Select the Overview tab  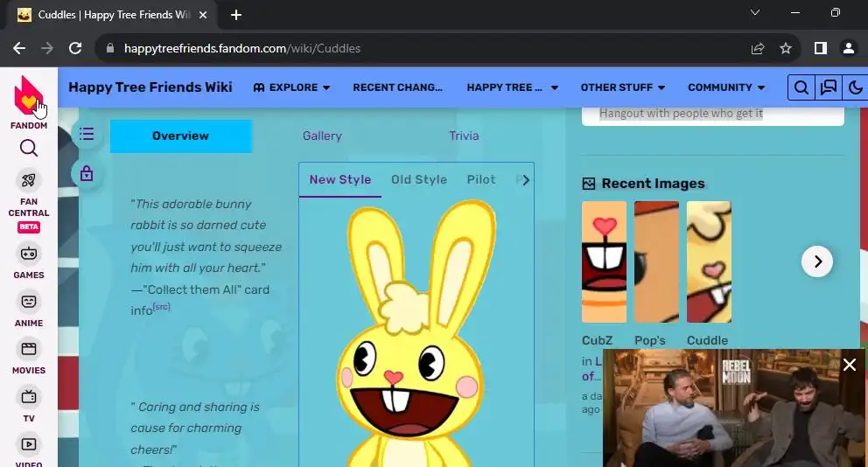point(181,136)
